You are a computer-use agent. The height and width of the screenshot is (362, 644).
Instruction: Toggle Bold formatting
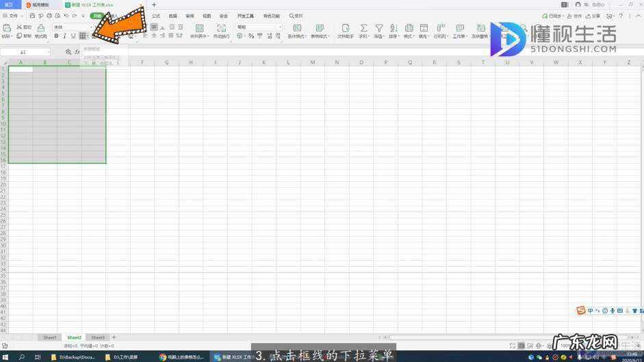click(x=56, y=36)
